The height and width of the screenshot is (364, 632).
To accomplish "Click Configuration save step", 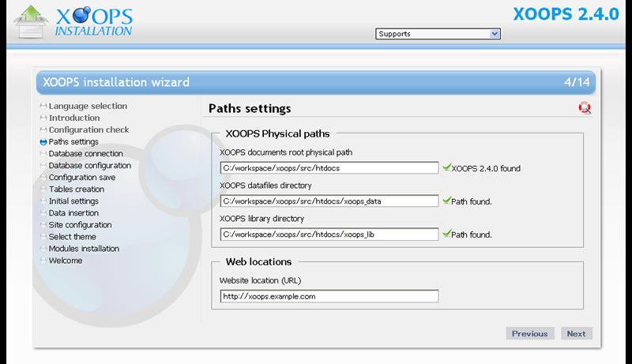I will coord(82,177).
